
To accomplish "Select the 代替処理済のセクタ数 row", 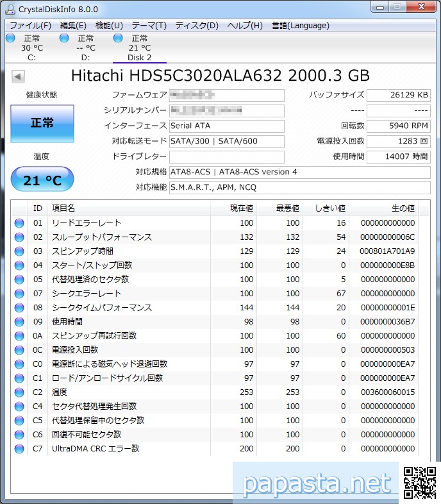I will 90,280.
